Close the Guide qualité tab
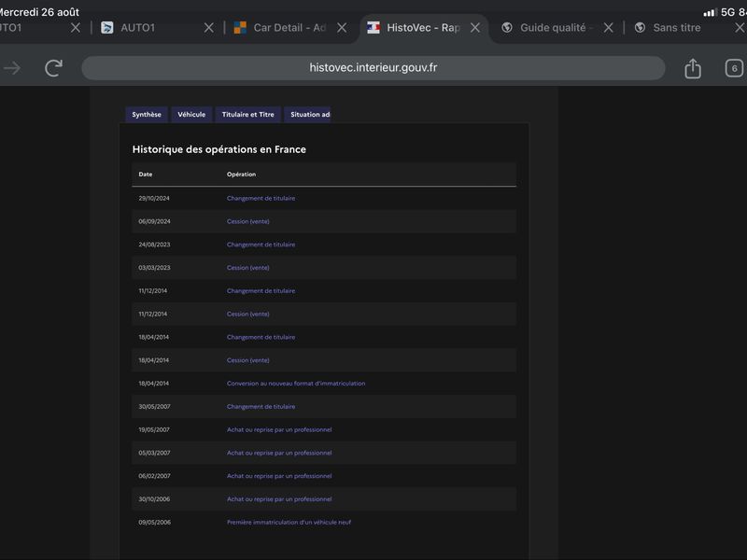Image resolution: width=747 pixels, height=560 pixels. (x=609, y=28)
